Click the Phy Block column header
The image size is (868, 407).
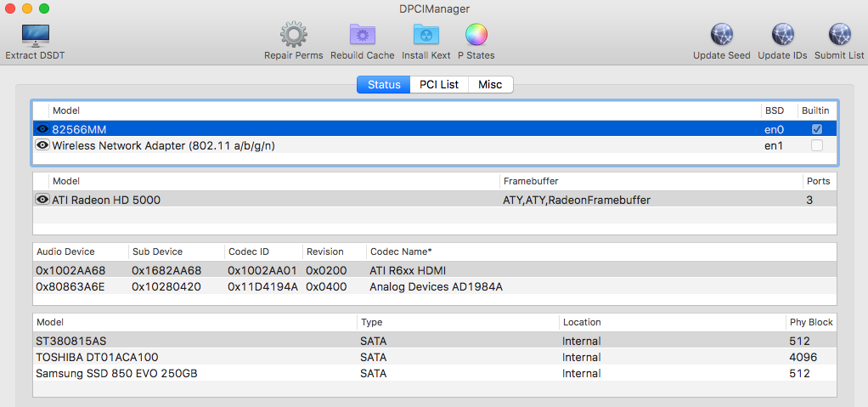tap(811, 322)
